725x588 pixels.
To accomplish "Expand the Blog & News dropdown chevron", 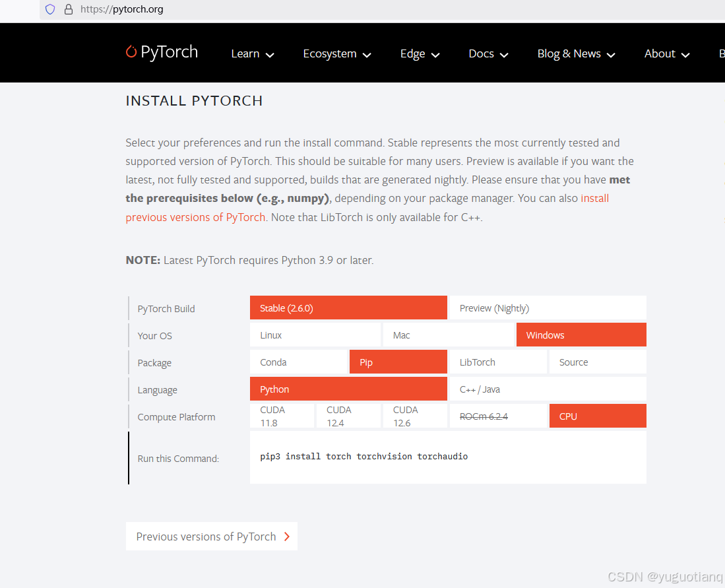I will (x=612, y=55).
